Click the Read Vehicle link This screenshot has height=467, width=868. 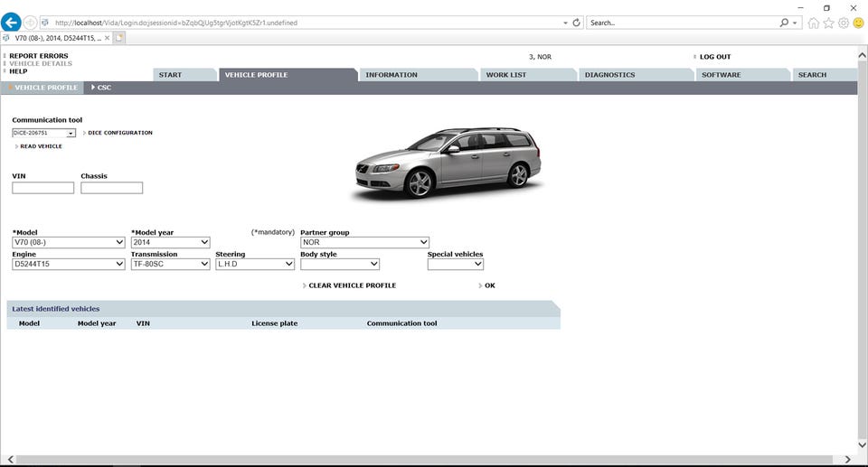(x=41, y=146)
